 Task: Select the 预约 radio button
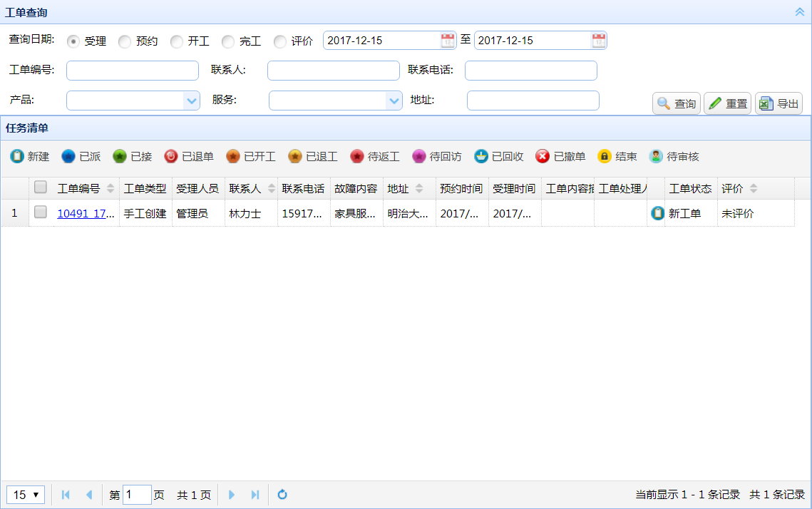click(125, 42)
